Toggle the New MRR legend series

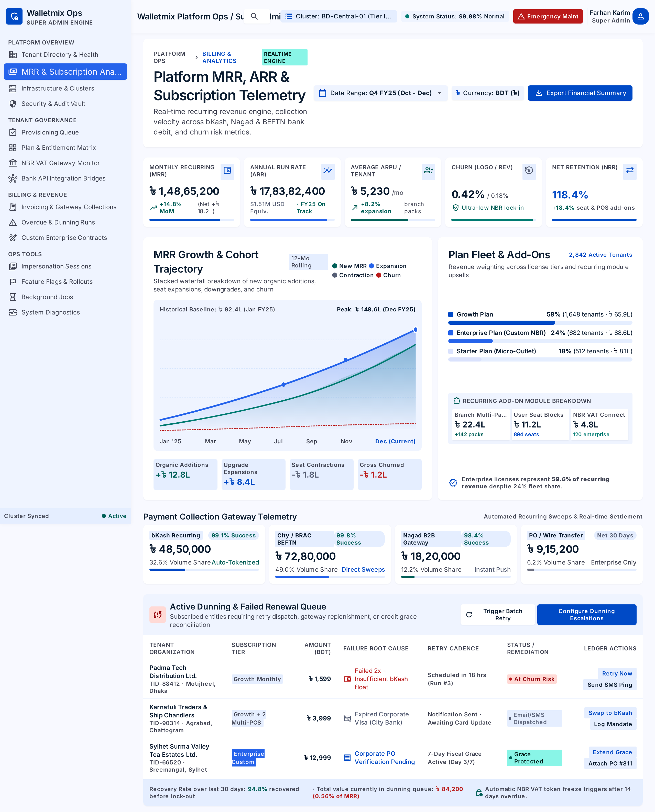click(x=350, y=266)
